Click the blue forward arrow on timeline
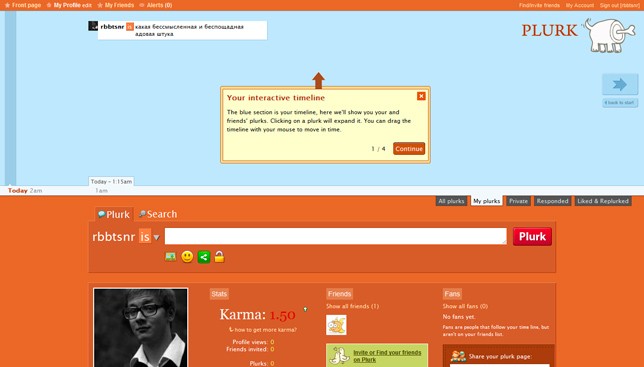The width and height of the screenshot is (644, 367). coord(620,85)
